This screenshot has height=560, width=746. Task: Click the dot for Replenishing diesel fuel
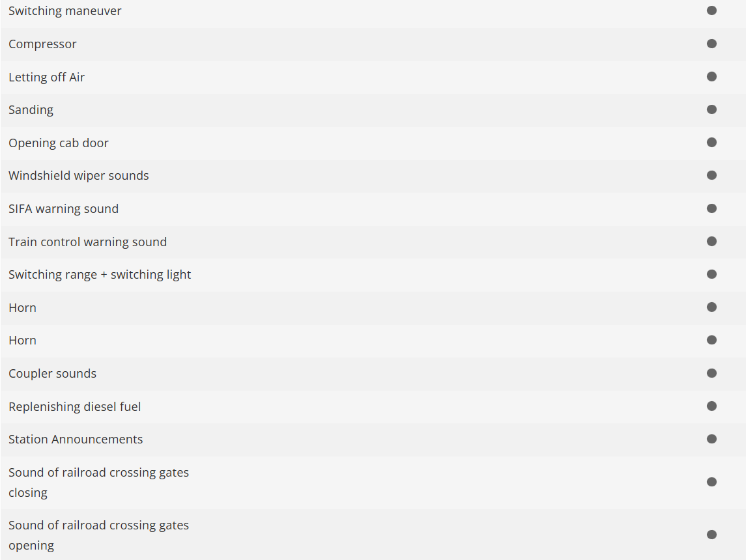711,406
